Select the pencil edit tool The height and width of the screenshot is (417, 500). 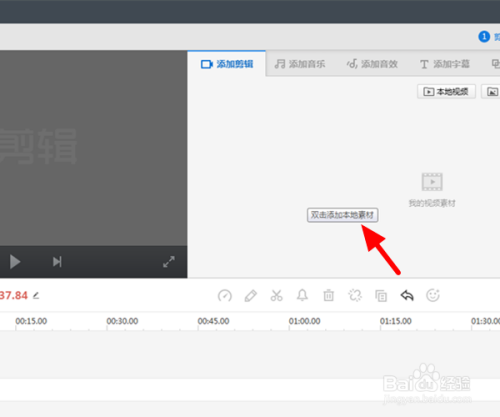click(x=251, y=296)
